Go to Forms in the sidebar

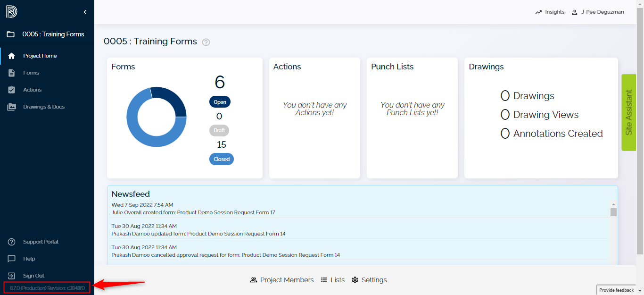point(31,73)
